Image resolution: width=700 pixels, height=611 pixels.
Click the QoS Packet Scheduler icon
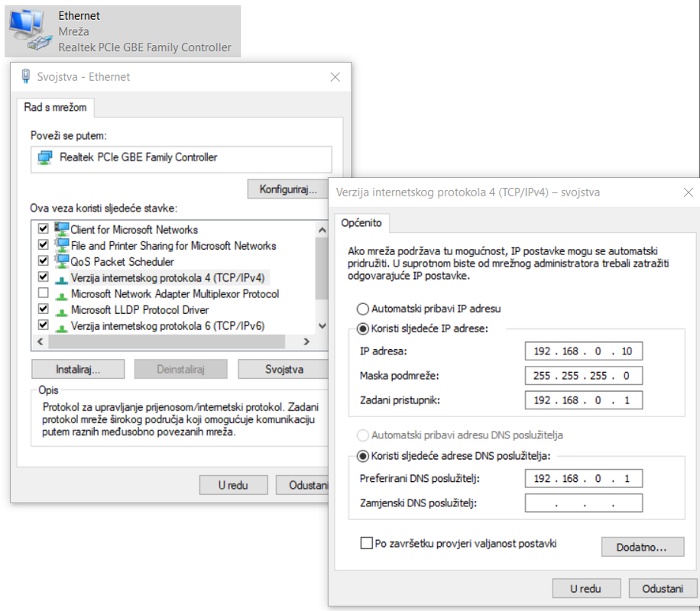click(x=62, y=260)
